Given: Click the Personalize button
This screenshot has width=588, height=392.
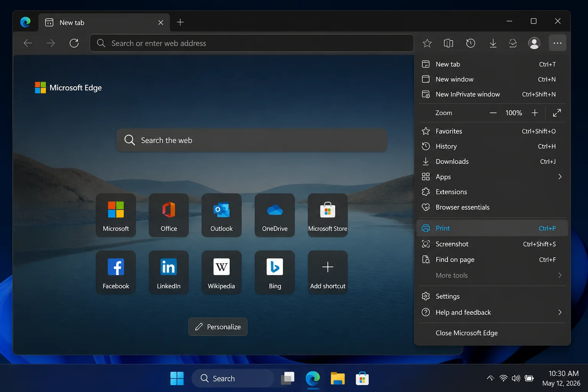Looking at the screenshot, I should (x=218, y=327).
